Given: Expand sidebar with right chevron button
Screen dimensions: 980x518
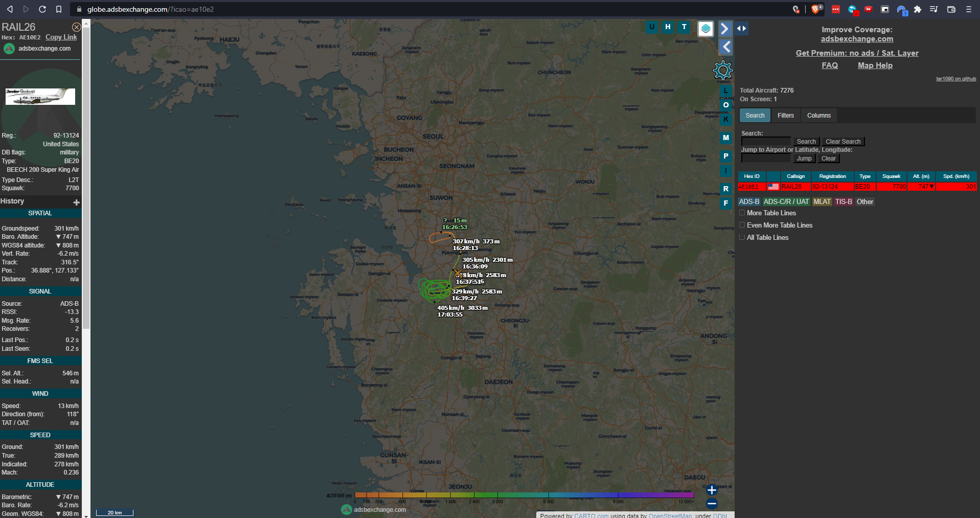Looking at the screenshot, I should point(725,29).
